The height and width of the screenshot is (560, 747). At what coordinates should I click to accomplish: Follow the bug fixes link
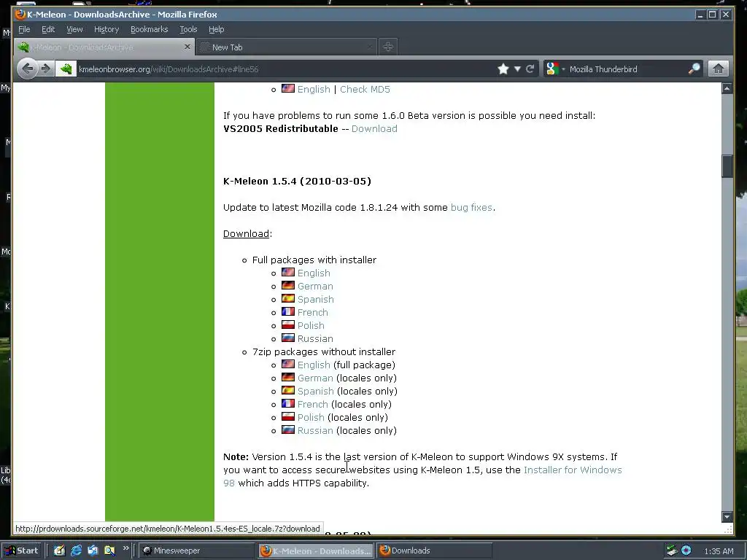471,208
